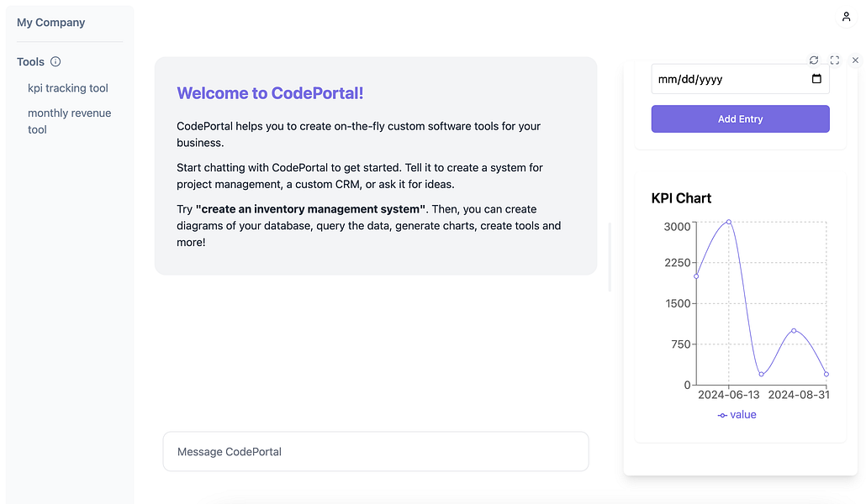
Task: Expand the tool panel to fullscreen
Action: click(834, 60)
